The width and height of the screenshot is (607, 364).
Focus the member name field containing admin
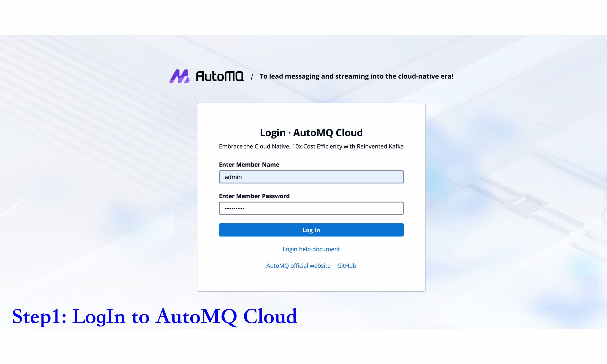point(311,177)
